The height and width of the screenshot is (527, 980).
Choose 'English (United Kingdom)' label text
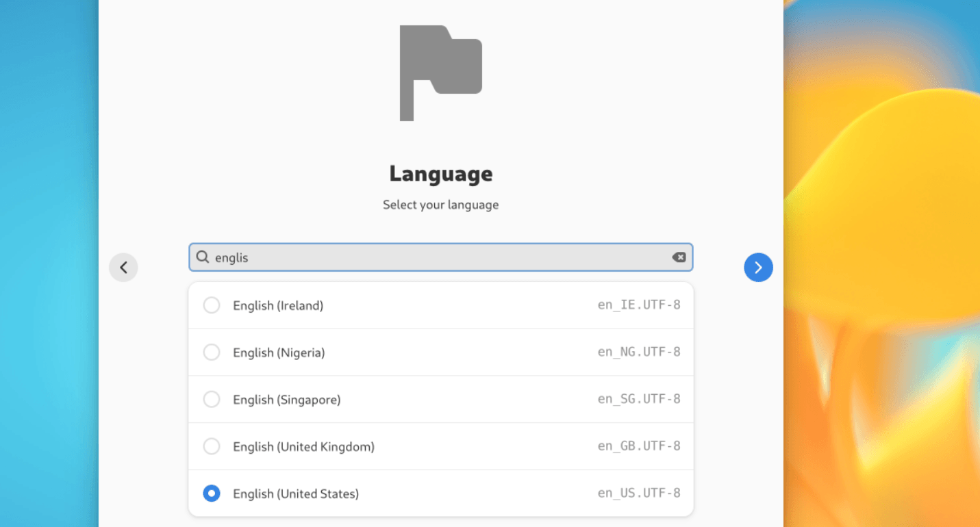[x=303, y=447]
